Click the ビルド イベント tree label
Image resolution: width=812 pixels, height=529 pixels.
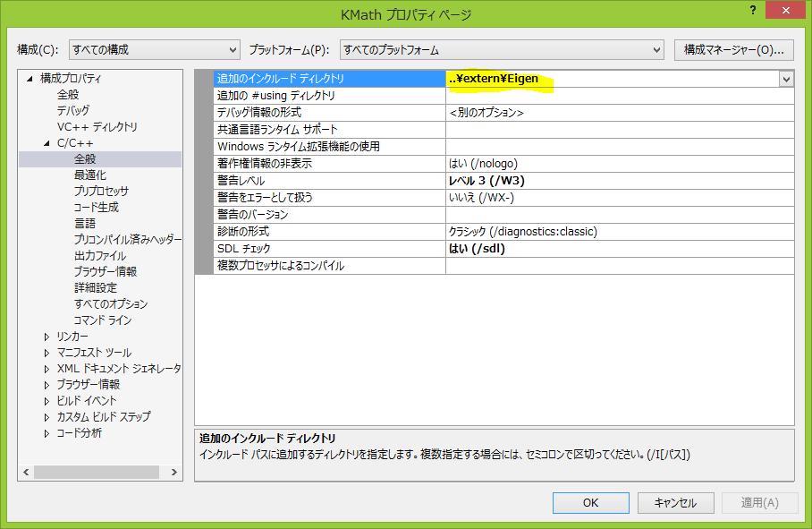[87, 400]
